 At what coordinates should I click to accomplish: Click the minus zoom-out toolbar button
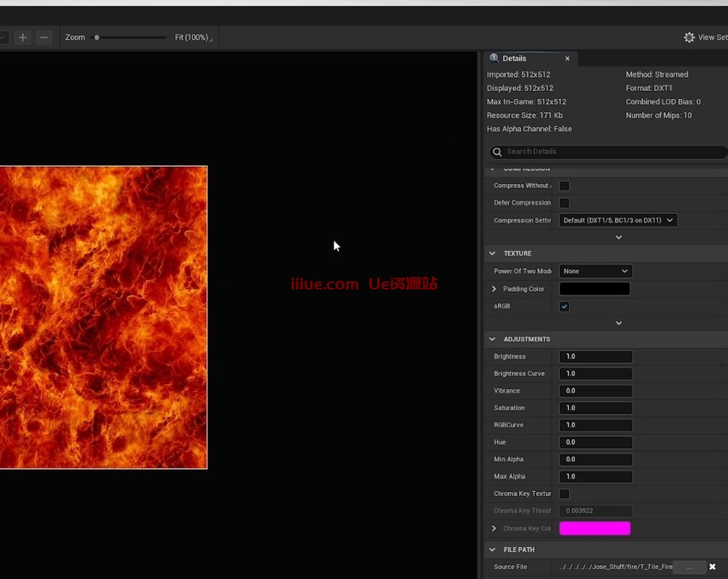coord(44,37)
